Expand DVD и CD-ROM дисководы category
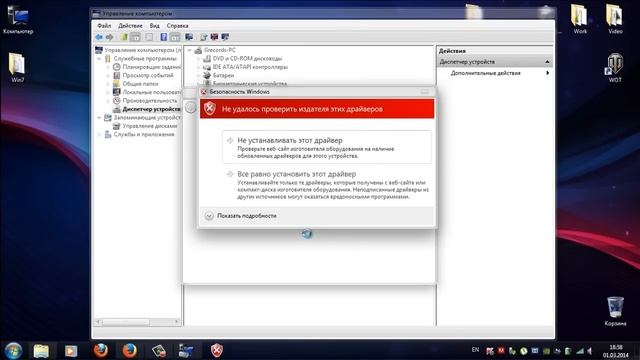This screenshot has height=360, width=640. tap(199, 59)
